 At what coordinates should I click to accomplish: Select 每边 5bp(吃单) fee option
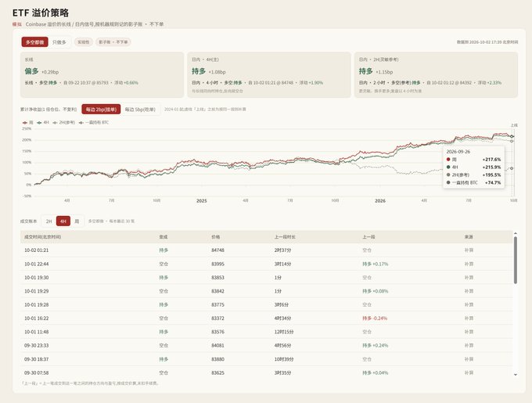tap(140, 110)
